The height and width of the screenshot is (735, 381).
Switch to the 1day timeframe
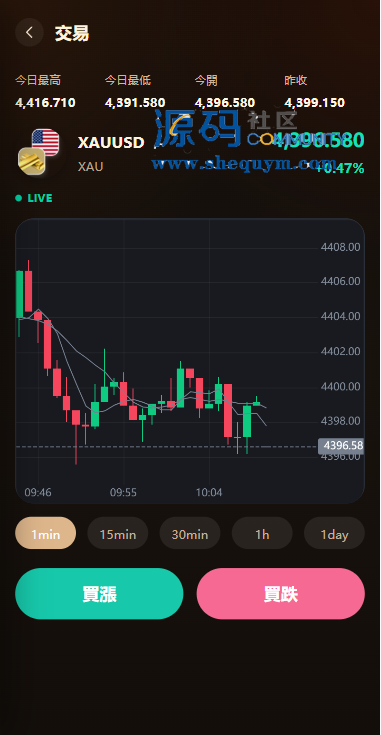coord(334,533)
